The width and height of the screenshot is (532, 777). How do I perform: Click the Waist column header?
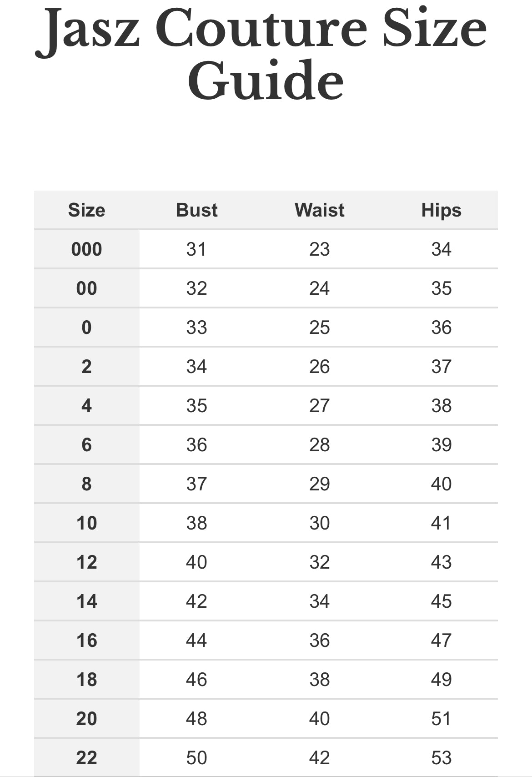319,210
